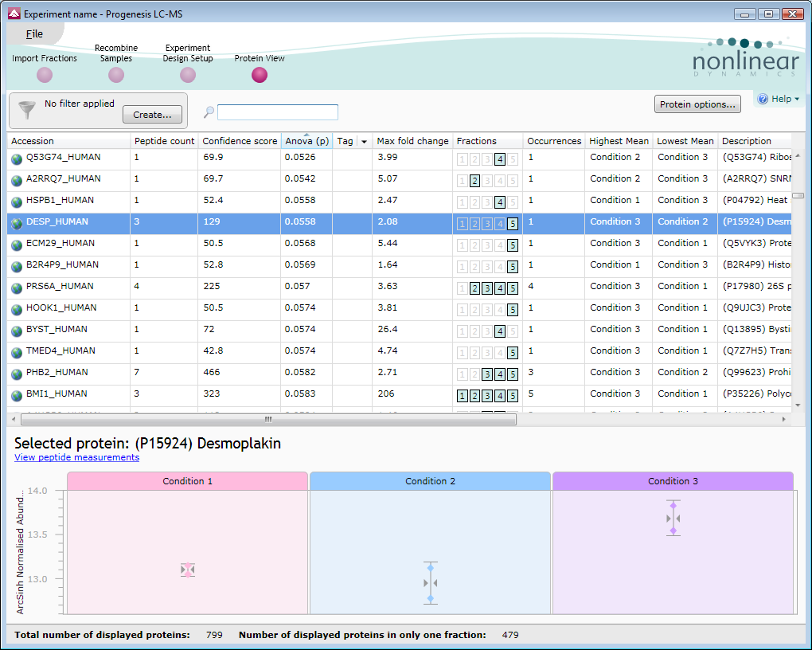812x650 pixels.
Task: Sort by Anova (p) column header
Action: pyautogui.click(x=307, y=141)
